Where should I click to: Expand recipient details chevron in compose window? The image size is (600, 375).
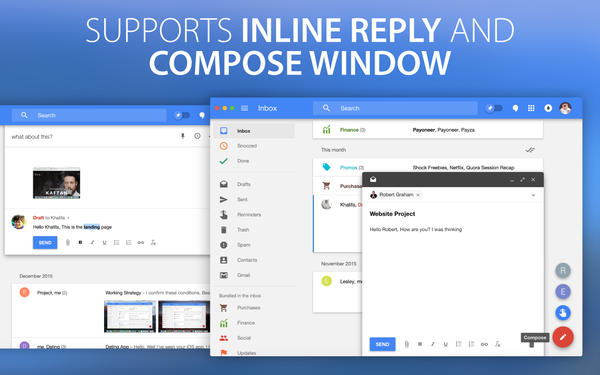point(533,195)
